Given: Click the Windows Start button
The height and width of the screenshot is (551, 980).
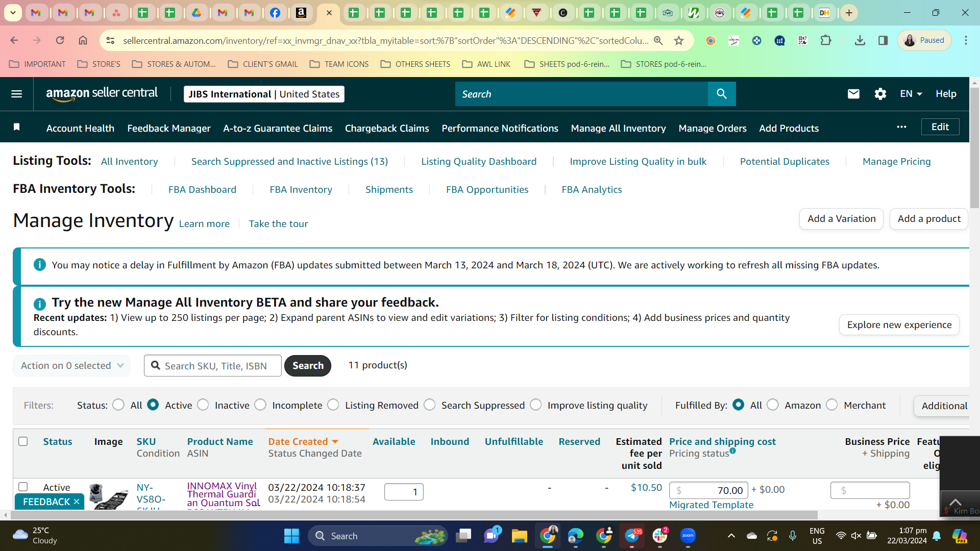Looking at the screenshot, I should [x=291, y=536].
